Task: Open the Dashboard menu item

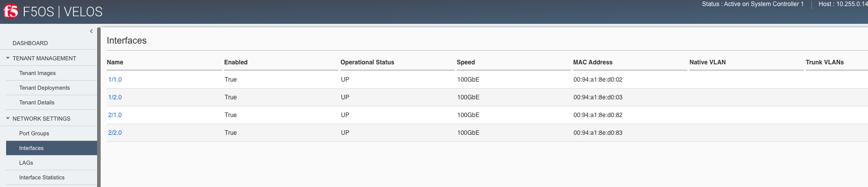Action: [x=30, y=43]
